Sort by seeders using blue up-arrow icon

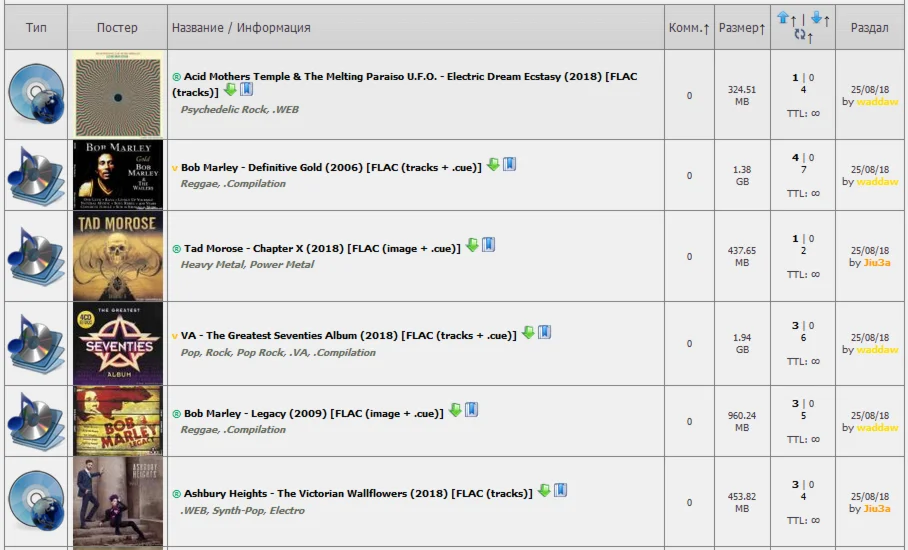pos(784,18)
